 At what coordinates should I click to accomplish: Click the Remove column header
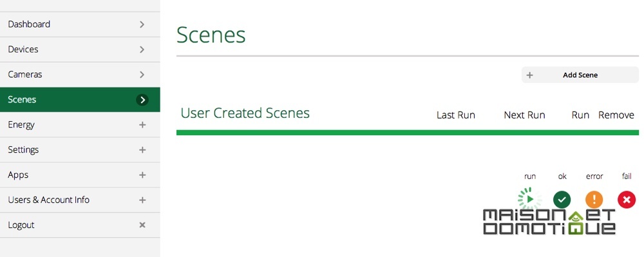[616, 115]
